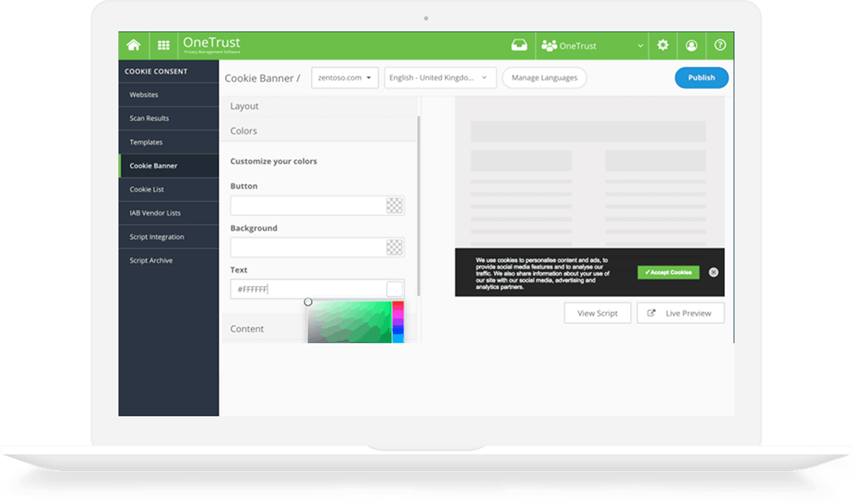Expand the Layout section
This screenshot has height=504, width=860.
318,106
